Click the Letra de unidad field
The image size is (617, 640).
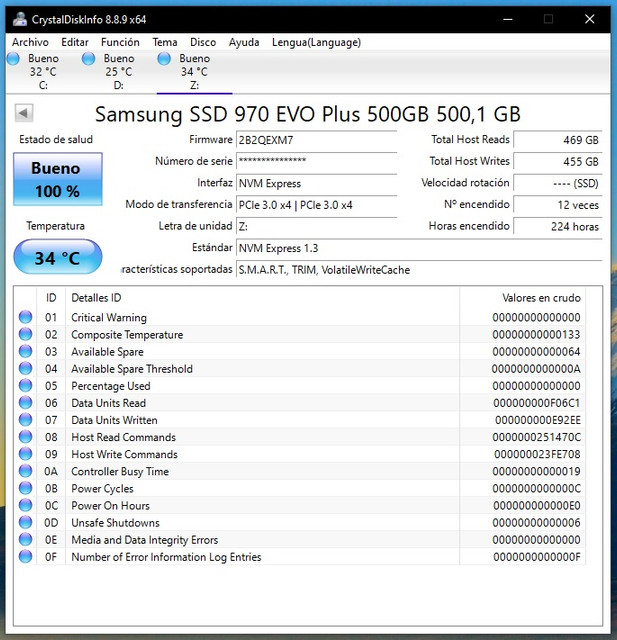point(316,226)
